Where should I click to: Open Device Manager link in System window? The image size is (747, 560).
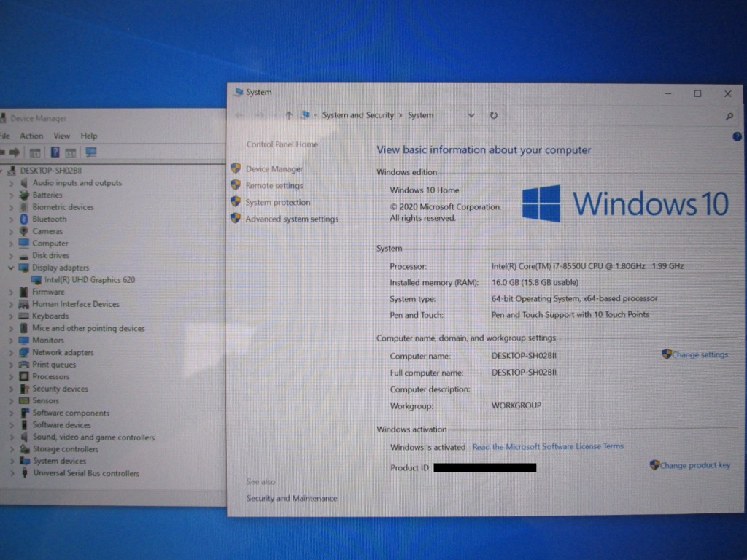(274, 169)
